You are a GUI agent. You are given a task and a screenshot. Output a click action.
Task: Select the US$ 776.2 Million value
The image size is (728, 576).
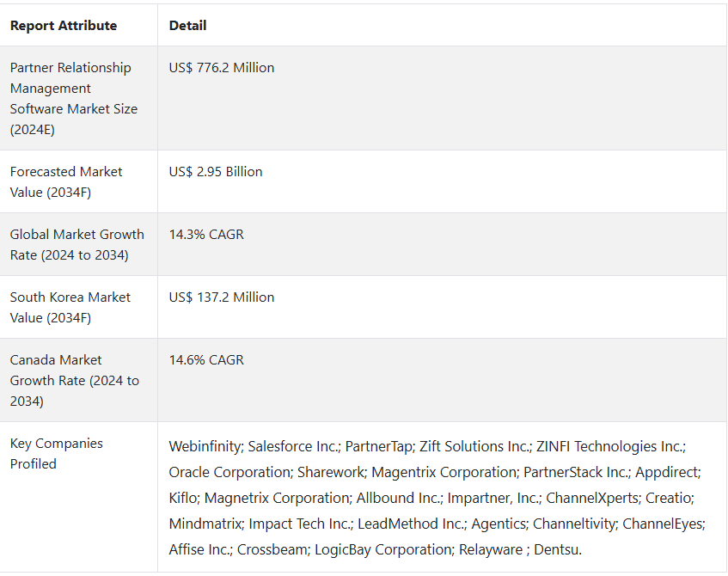pyautogui.click(x=222, y=68)
